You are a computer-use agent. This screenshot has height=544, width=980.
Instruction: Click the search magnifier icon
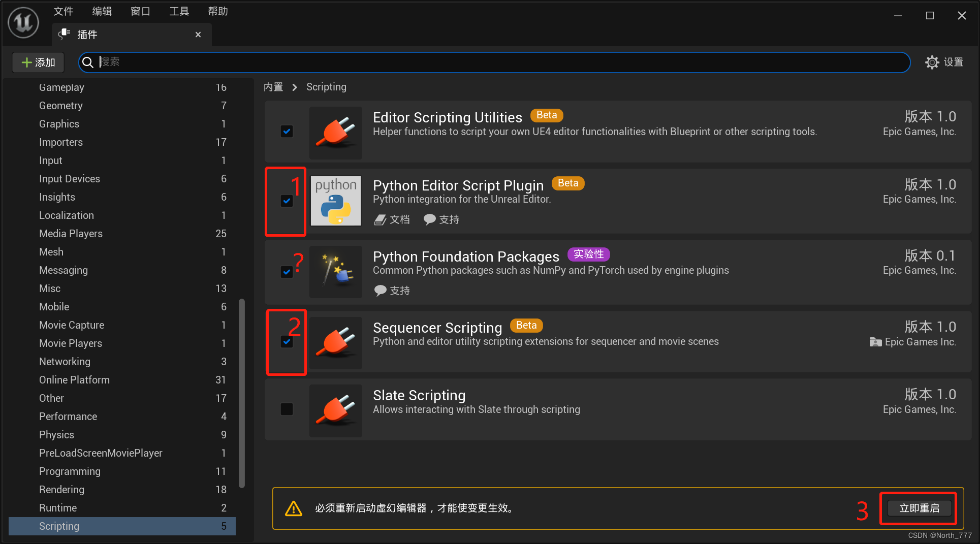click(88, 62)
